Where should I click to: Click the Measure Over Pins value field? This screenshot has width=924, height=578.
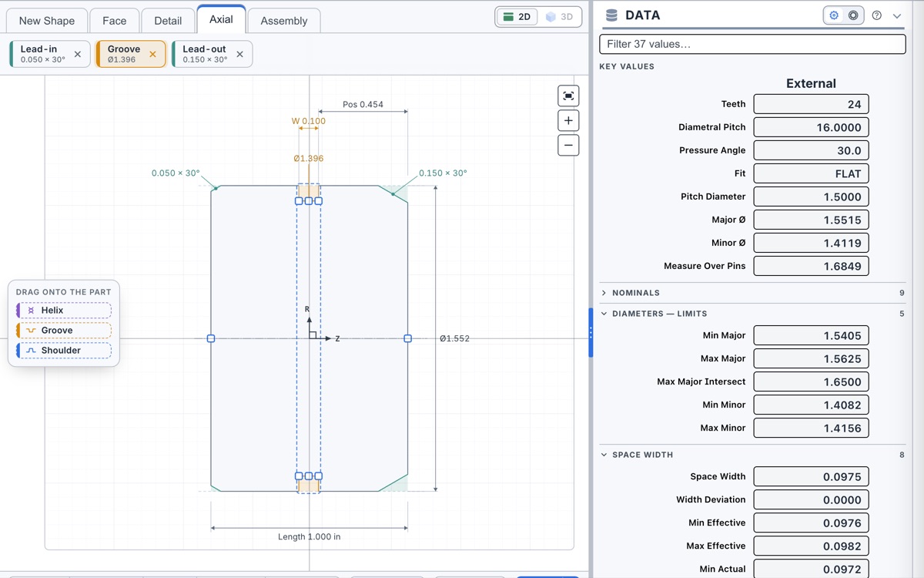[x=811, y=266]
